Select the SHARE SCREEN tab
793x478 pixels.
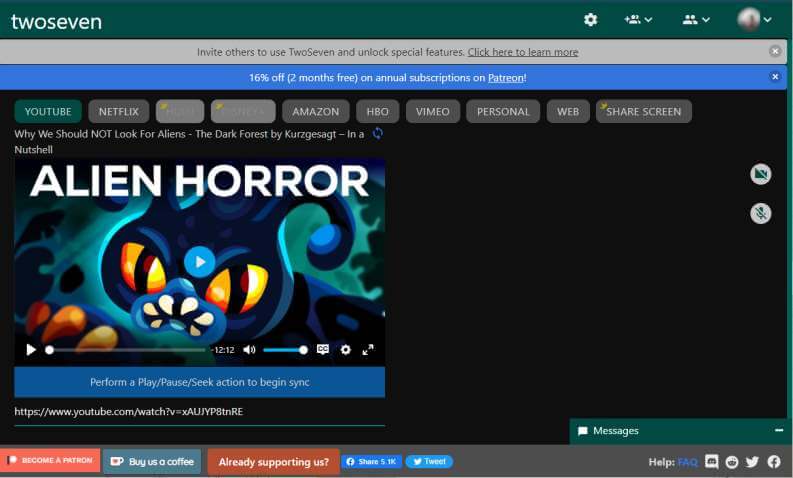644,111
